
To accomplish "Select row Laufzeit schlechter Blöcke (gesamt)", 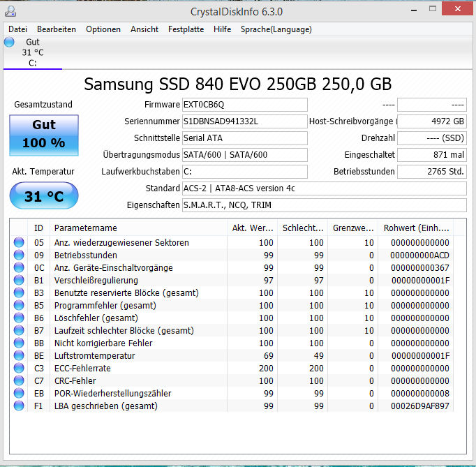I will pyautogui.click(x=232, y=330).
